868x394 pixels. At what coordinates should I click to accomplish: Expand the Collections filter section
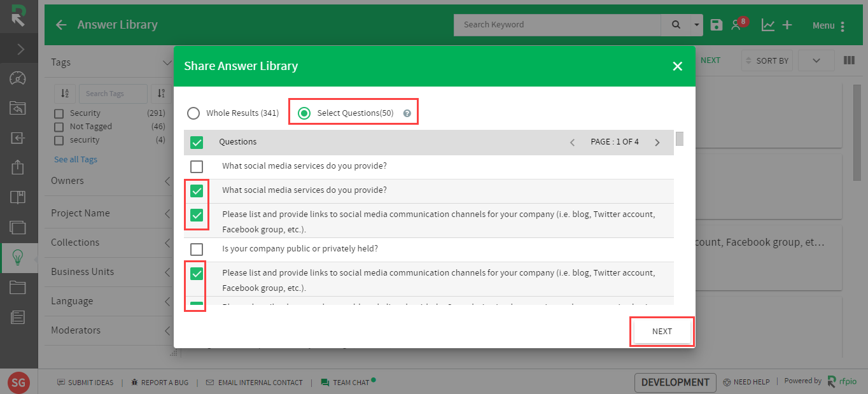(x=167, y=243)
